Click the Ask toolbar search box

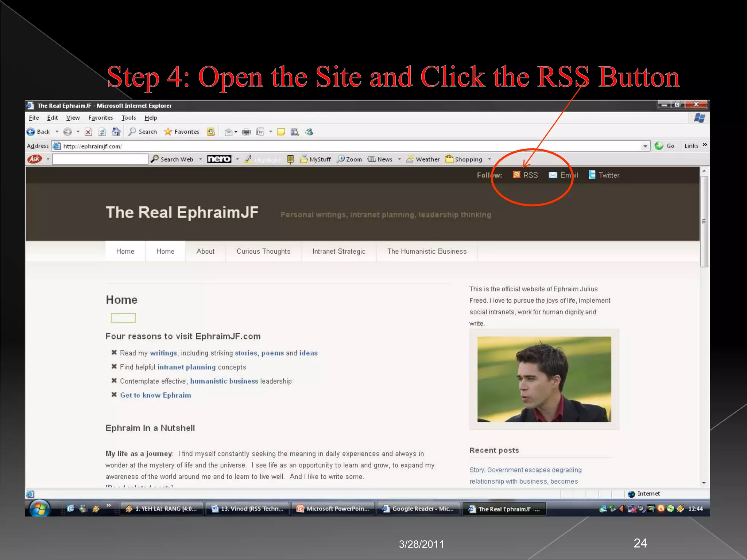pyautogui.click(x=100, y=159)
